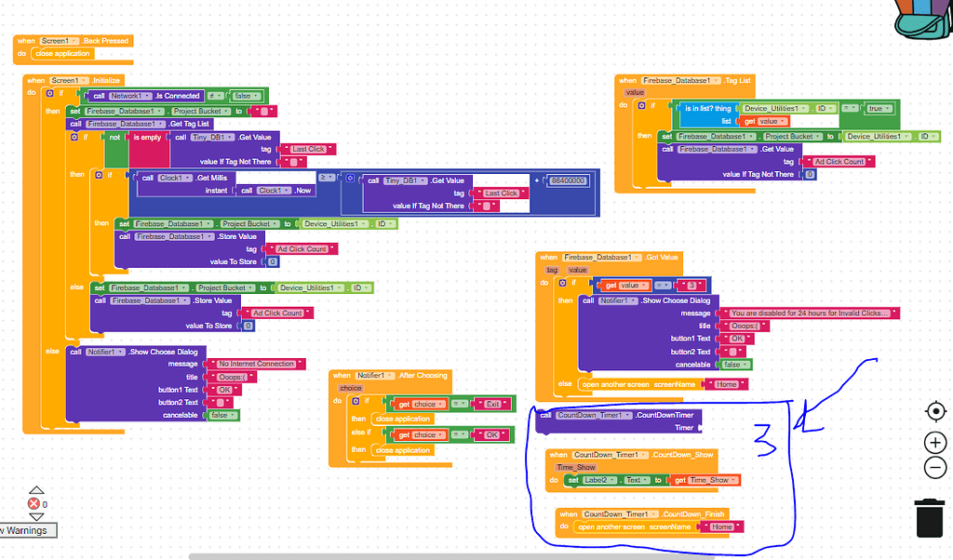Click the center workspace crosshair icon
953x560 pixels.
[x=935, y=411]
